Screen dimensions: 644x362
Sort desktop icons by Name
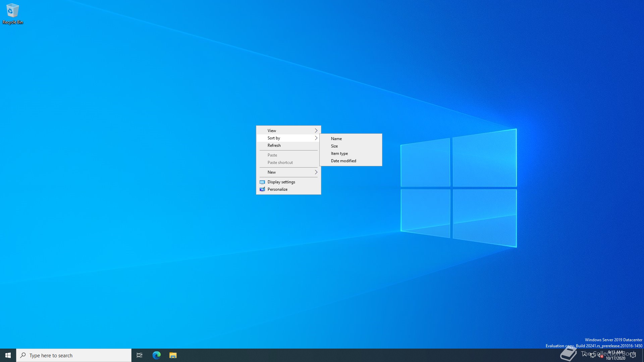[x=336, y=139]
